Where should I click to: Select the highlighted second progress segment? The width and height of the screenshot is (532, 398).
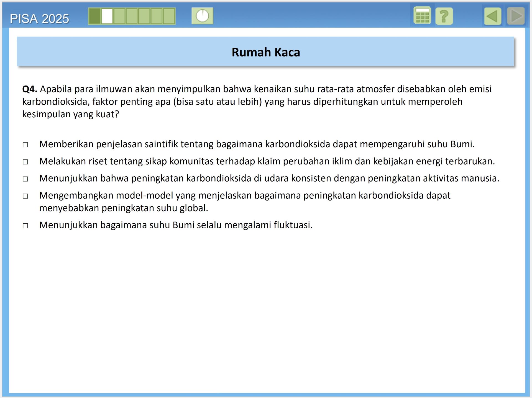107,16
